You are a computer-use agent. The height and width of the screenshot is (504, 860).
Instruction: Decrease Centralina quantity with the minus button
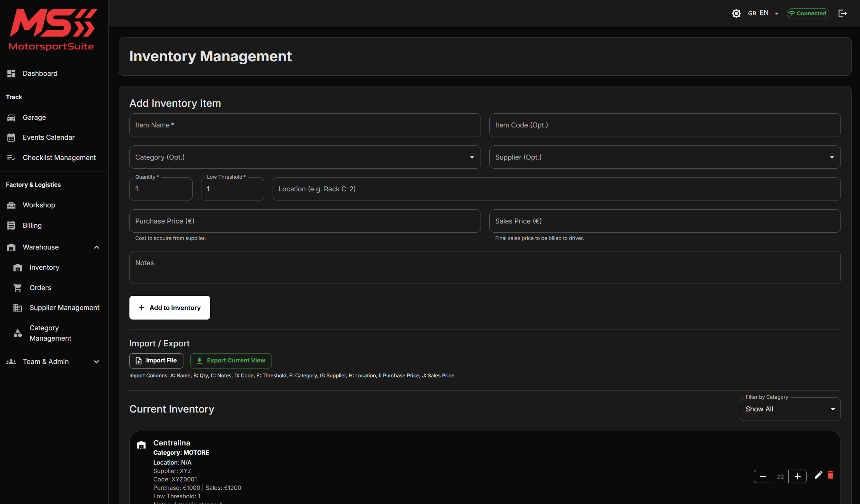(763, 476)
